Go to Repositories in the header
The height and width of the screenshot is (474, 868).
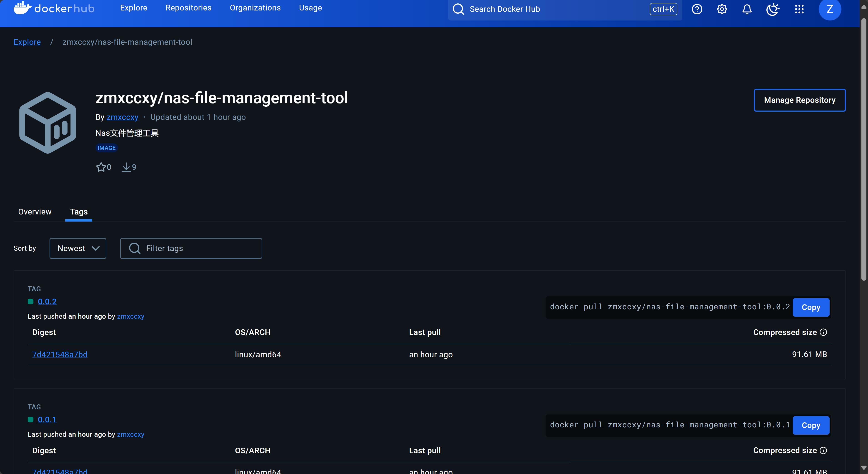188,8
